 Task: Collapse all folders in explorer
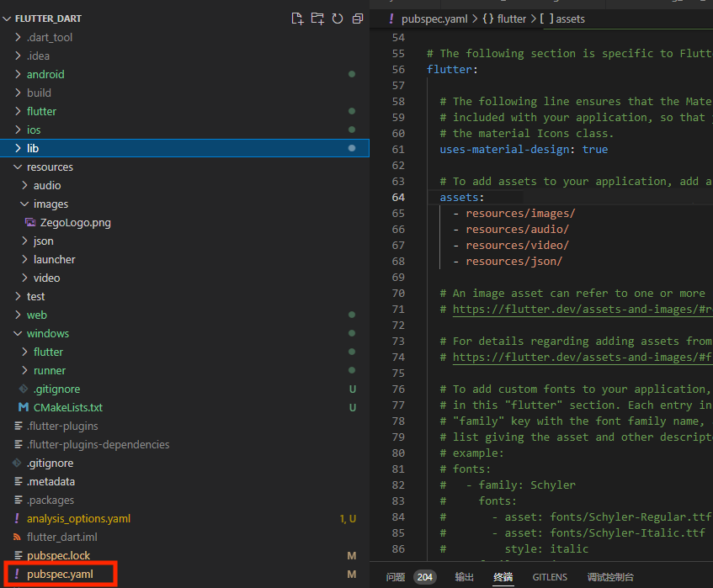click(358, 19)
